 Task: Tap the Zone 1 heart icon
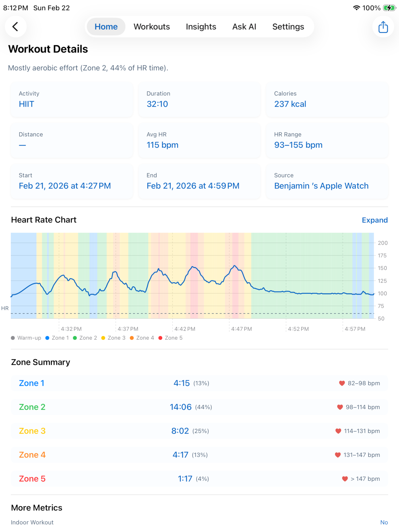pos(342,383)
